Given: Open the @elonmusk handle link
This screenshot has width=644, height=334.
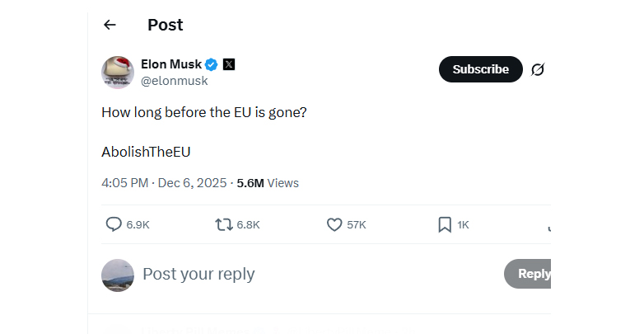Looking at the screenshot, I should coord(175,81).
